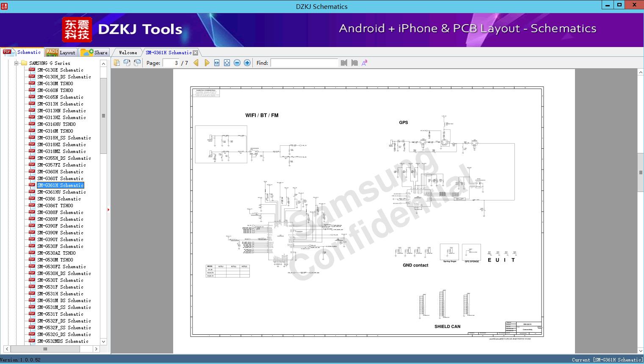The height and width of the screenshot is (364, 644).
Task: Open SM-G386T TSHOO in the tree
Action: point(55,206)
